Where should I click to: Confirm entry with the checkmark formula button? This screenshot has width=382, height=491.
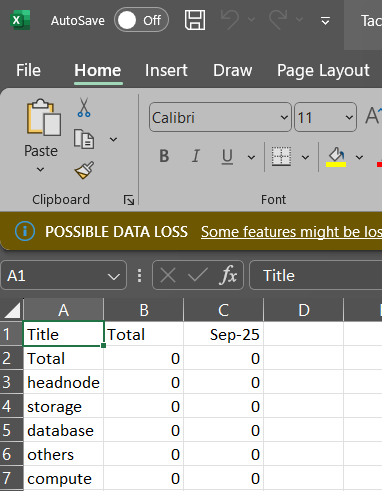[x=198, y=275]
